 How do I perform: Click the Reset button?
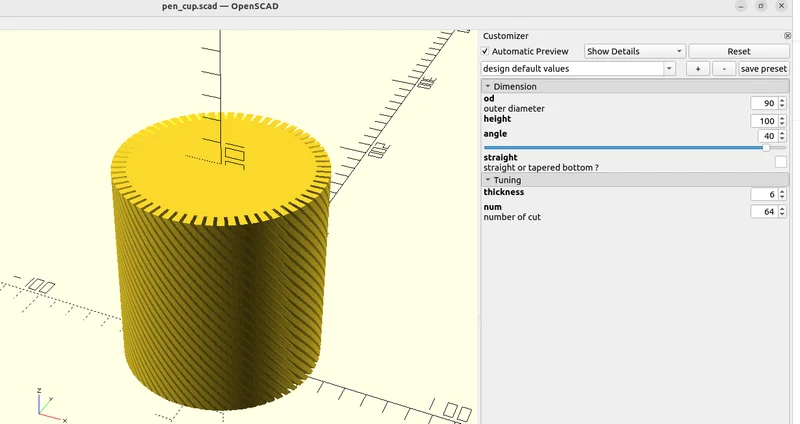point(738,52)
